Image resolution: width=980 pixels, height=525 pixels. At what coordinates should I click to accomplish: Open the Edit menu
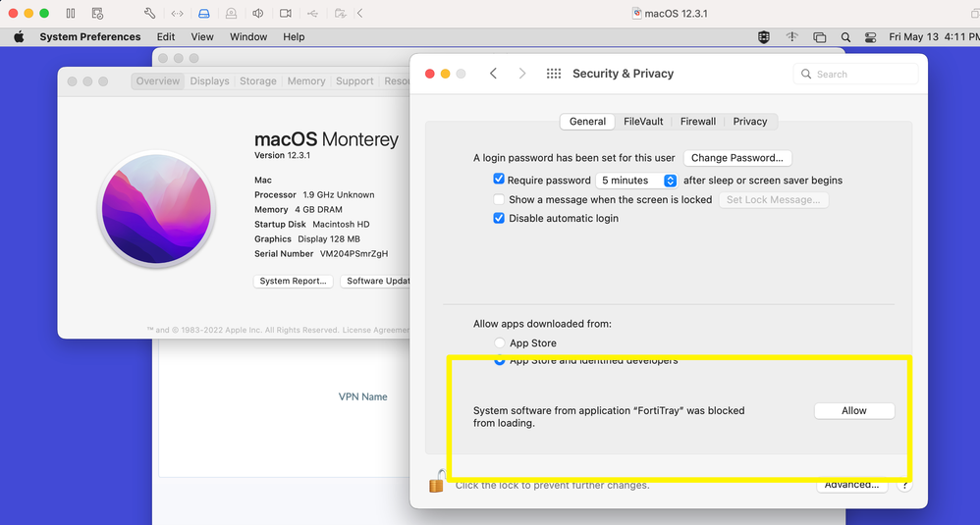(166, 37)
